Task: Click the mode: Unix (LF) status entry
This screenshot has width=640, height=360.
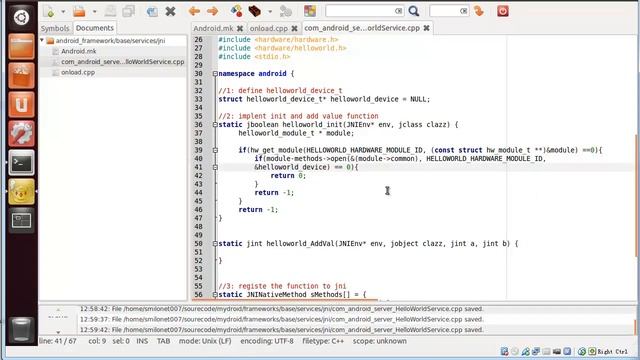Action: coord(205,341)
